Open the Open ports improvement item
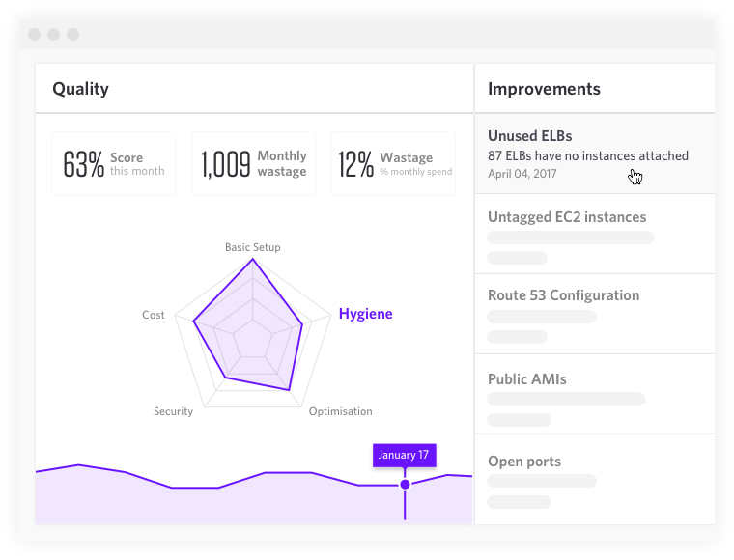The width and height of the screenshot is (734, 560). click(595, 479)
